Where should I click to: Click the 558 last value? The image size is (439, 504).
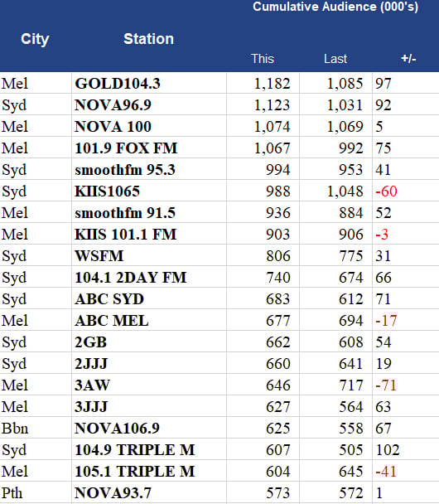click(x=351, y=428)
